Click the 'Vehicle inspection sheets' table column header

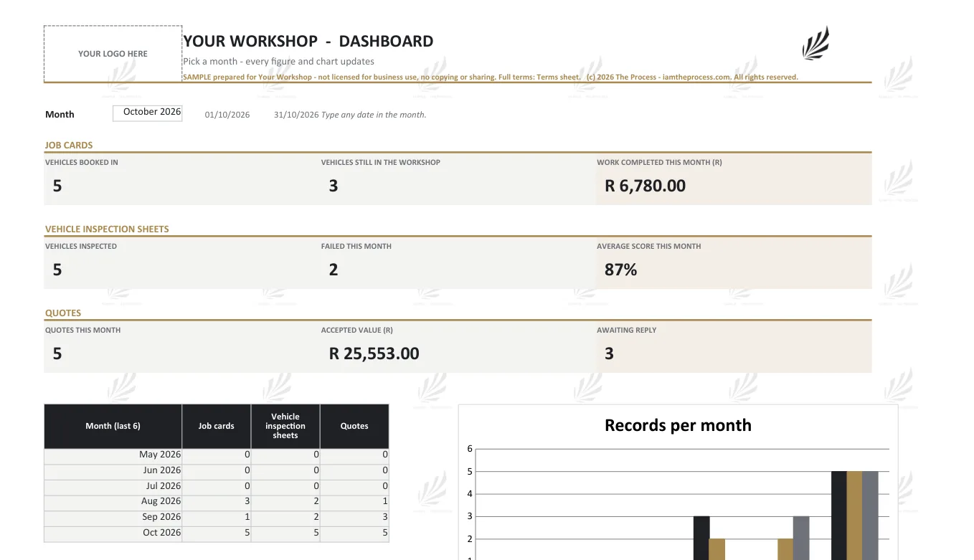point(285,426)
